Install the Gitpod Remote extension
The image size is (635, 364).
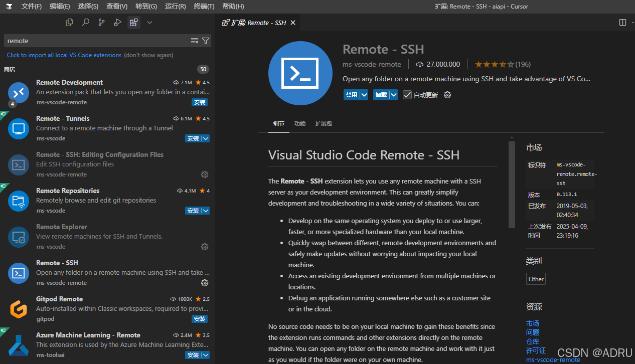click(200, 319)
